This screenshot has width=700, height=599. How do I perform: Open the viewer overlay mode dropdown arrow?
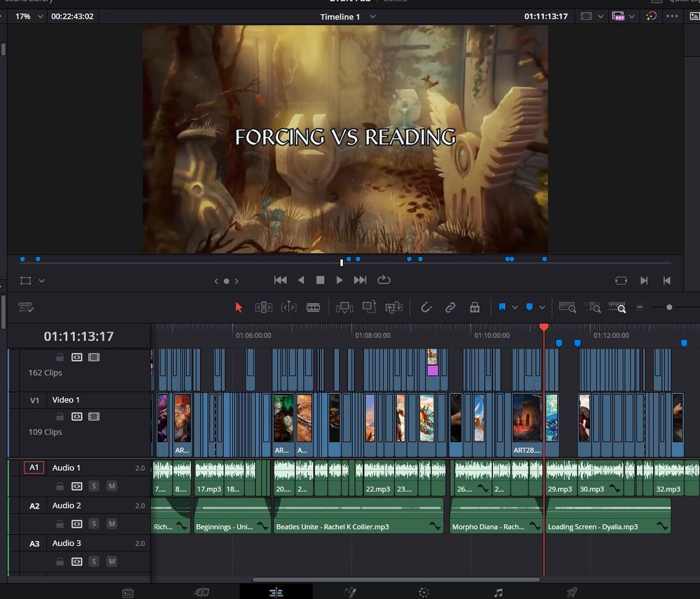[x=41, y=281]
